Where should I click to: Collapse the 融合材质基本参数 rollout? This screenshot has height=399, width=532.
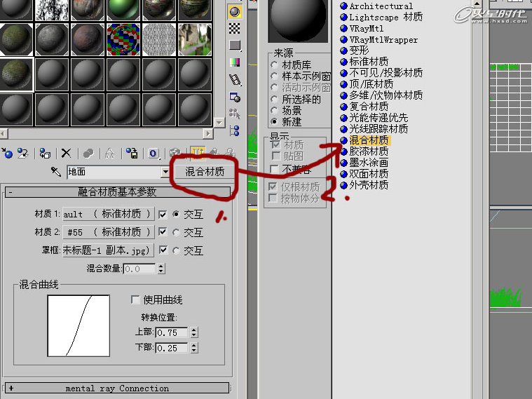(117, 192)
